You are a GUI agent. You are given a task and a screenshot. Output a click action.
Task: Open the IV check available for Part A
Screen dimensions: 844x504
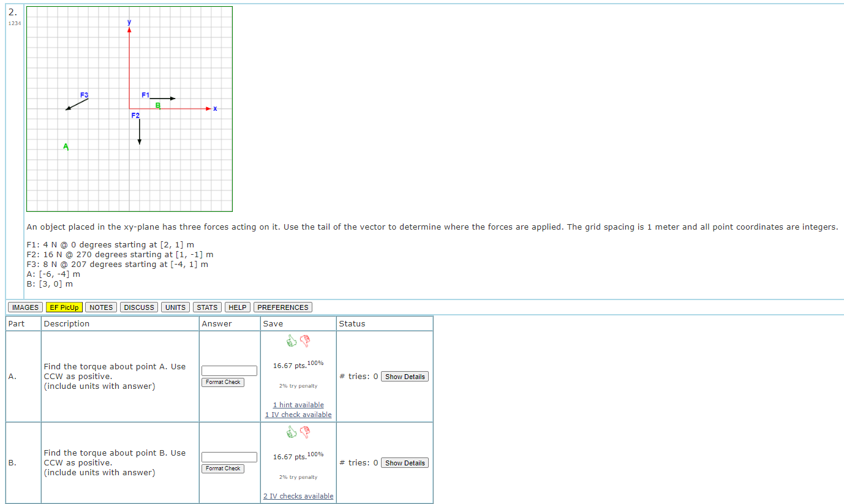point(298,414)
